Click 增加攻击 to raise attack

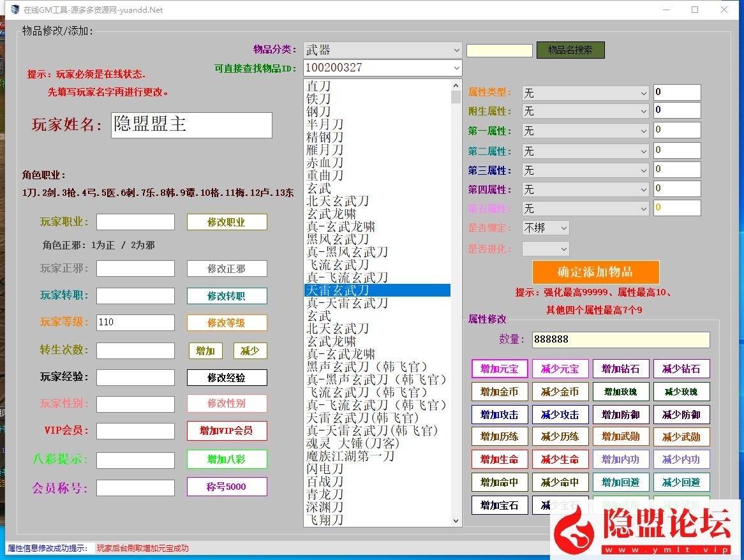coord(499,414)
